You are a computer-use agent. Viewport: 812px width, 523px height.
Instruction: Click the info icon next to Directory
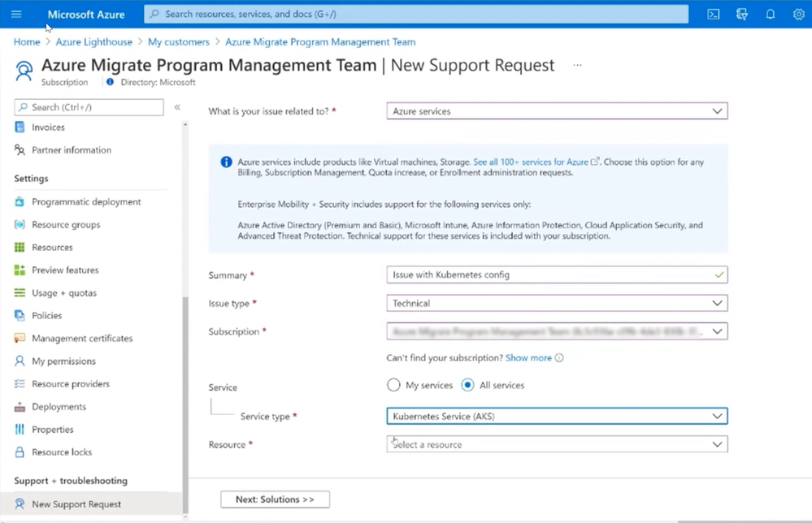click(x=110, y=82)
